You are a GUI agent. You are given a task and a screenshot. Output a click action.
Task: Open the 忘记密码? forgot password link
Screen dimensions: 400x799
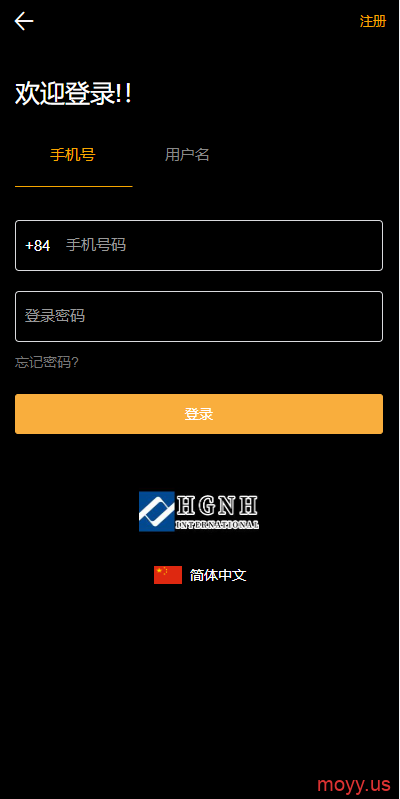46,362
